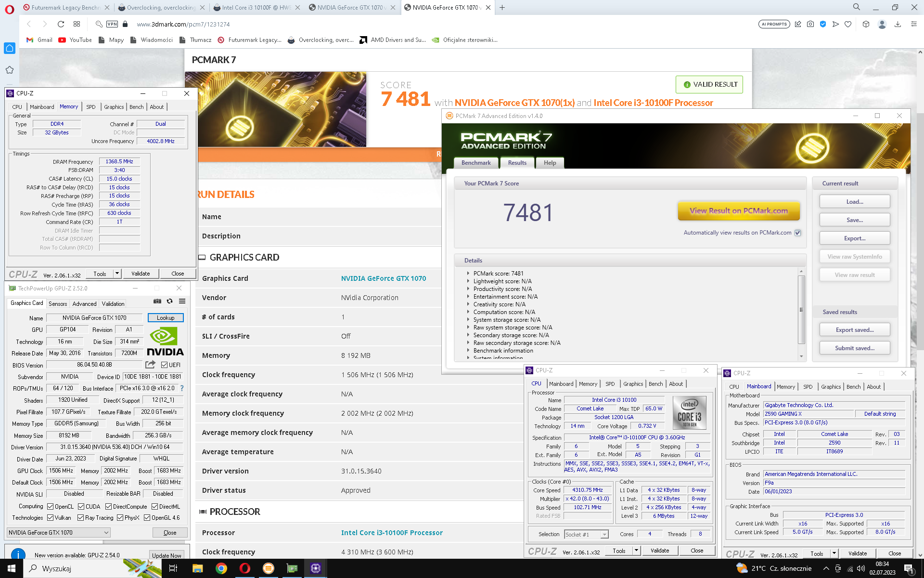
Task: Open the sidebar bookmarks star icon
Action: point(10,70)
